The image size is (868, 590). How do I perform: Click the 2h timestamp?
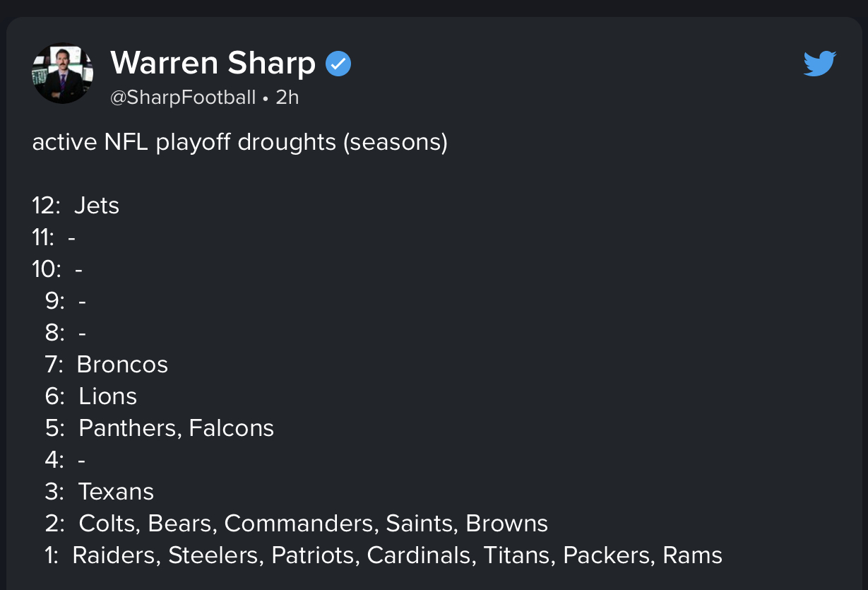point(287,98)
